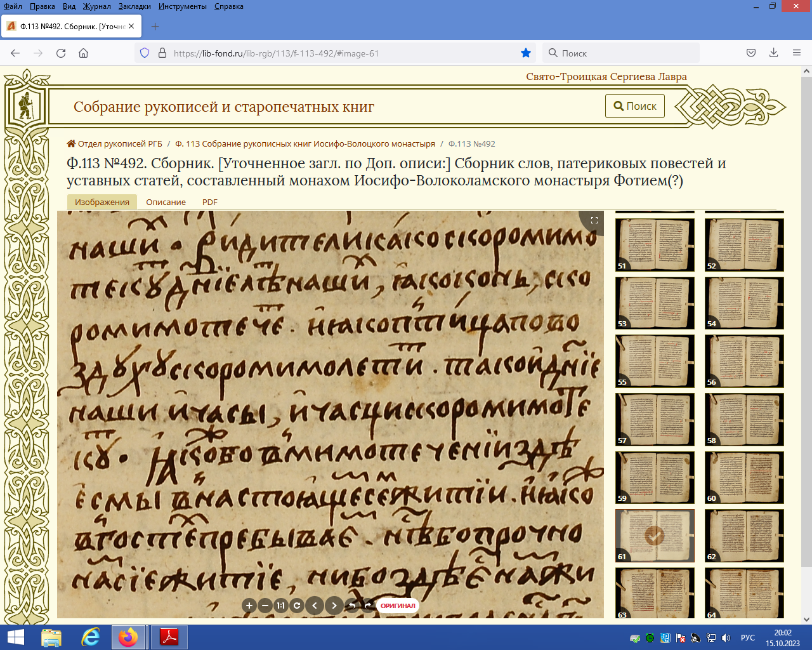Open page thumbnail 55

click(x=655, y=361)
